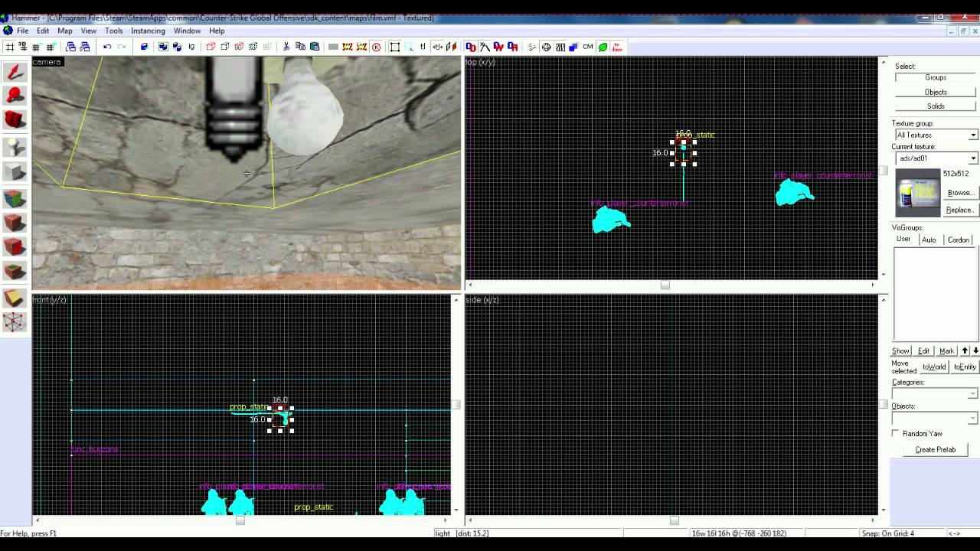Hide selected objects with red cube icon
Viewport: 980px width, 551px height.
coord(211,47)
